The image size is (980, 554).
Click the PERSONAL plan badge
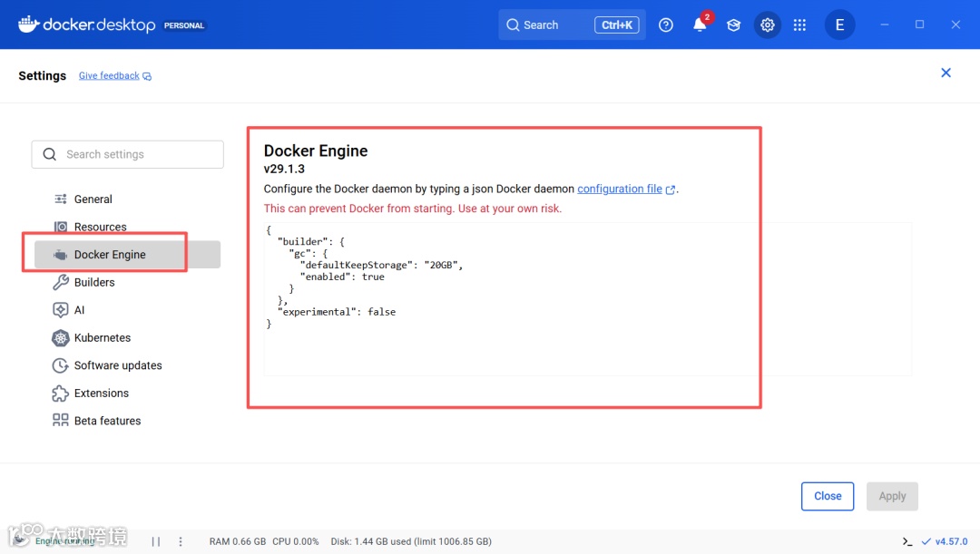183,25
